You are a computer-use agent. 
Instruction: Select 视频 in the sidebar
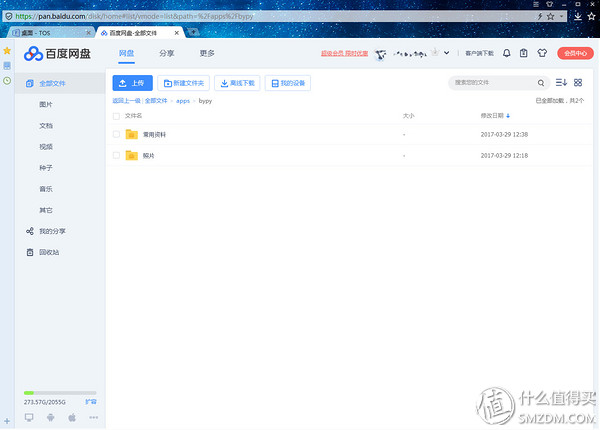pyautogui.click(x=46, y=147)
